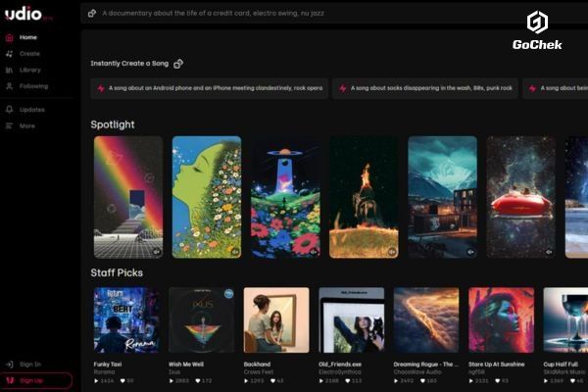Click the play icon under Backhand
Image resolution: width=588 pixels, height=392 pixels.
(x=246, y=381)
